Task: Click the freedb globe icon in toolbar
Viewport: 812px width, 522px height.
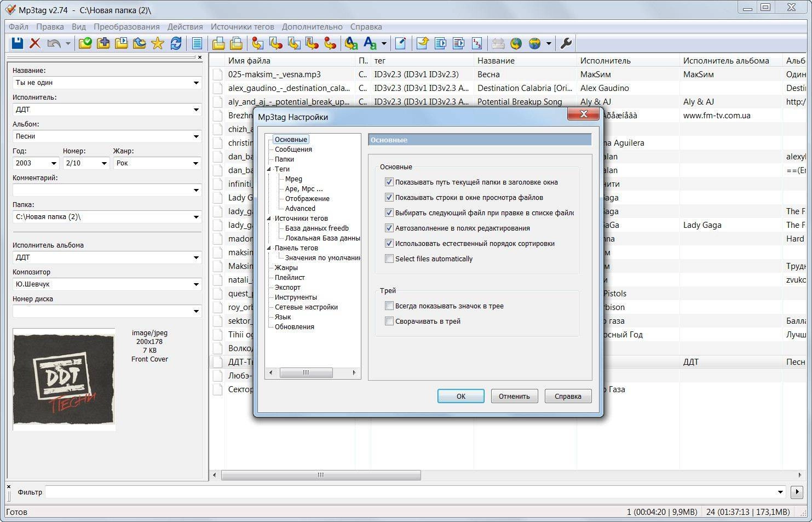Action: (516, 43)
